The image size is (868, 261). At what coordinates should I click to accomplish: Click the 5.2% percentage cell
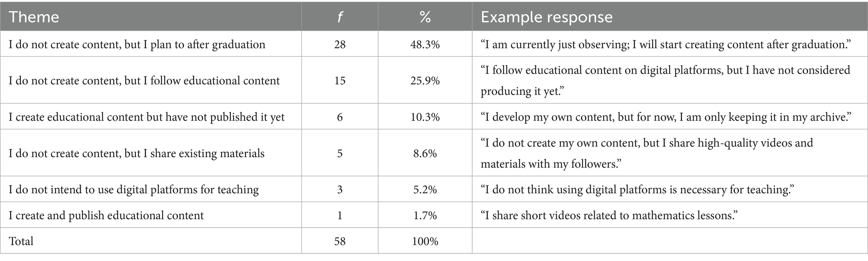[x=425, y=190]
